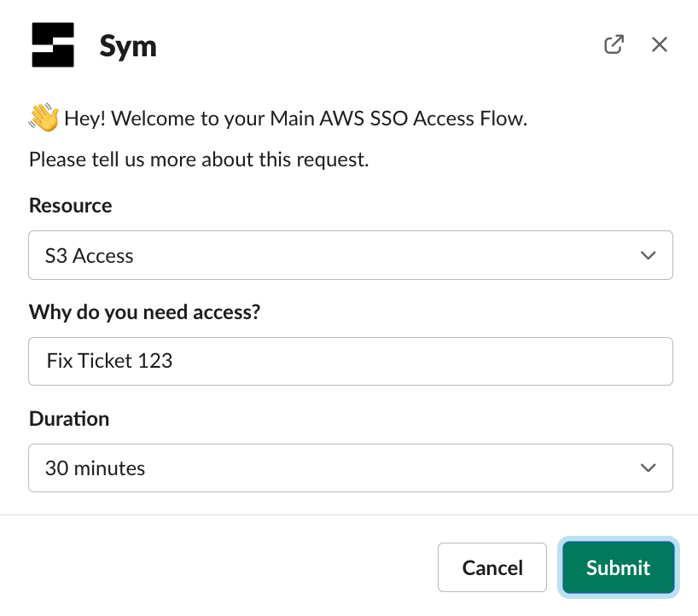
Task: Open the modal in a new window
Action: (613, 44)
